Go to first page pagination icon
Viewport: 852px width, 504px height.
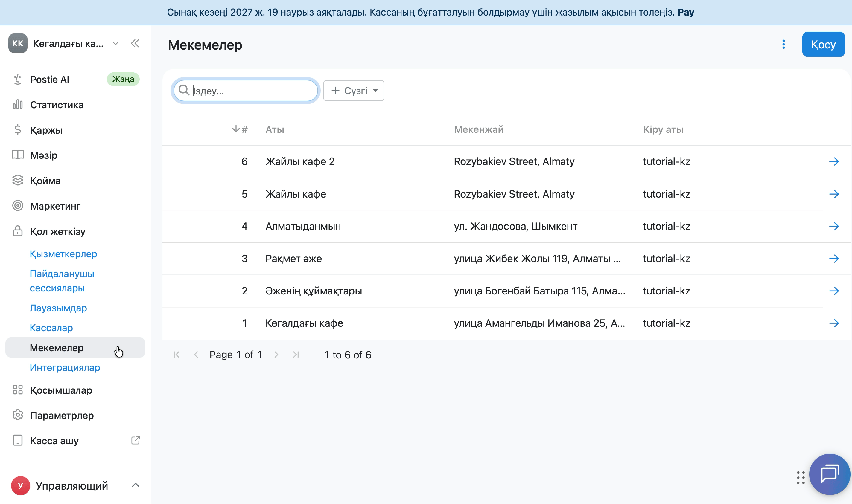pyautogui.click(x=177, y=355)
